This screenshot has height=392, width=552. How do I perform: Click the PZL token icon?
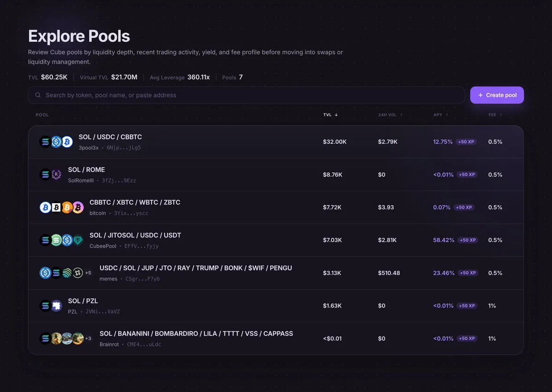point(56,306)
